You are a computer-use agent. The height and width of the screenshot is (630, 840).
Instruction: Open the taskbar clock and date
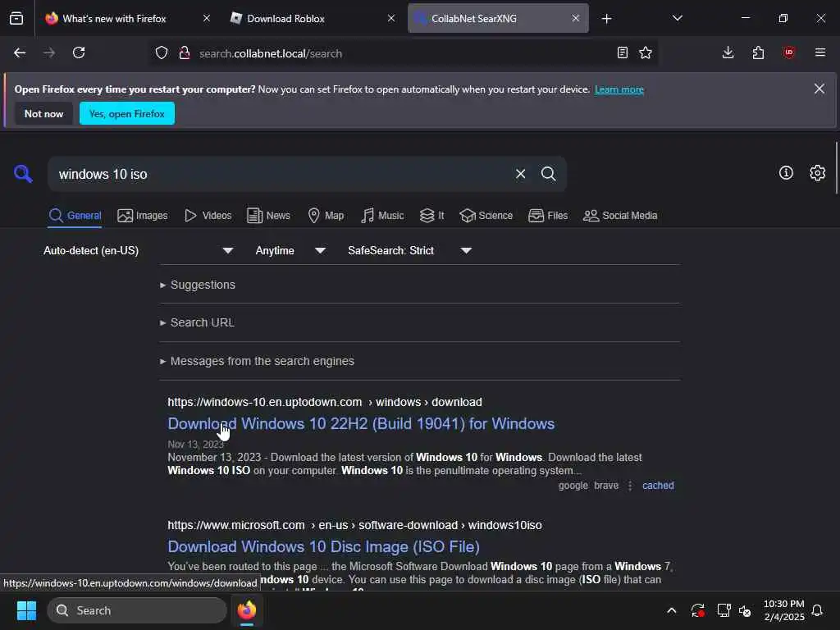click(783, 610)
